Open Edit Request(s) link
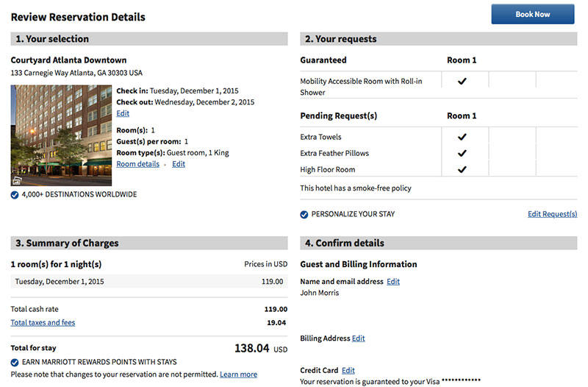Viewport: 588px width, 387px height. tap(552, 214)
